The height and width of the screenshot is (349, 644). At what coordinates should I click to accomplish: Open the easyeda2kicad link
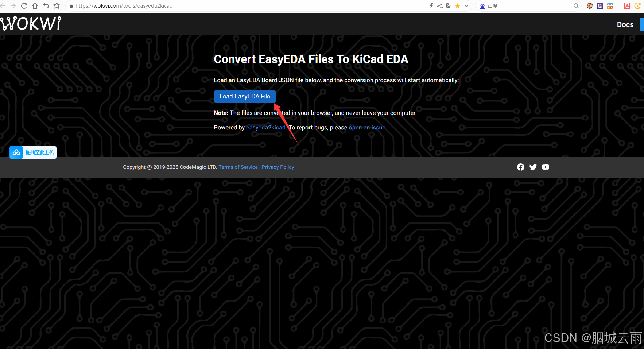266,128
